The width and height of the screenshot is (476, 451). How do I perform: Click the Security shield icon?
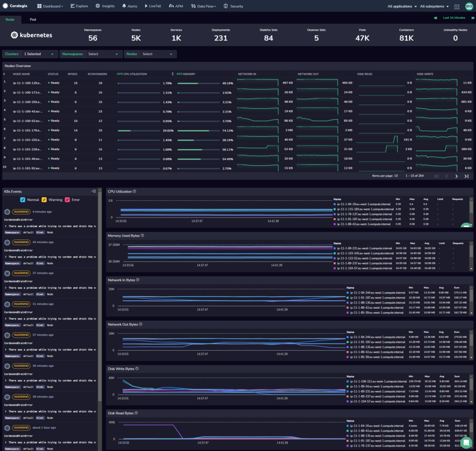225,6
